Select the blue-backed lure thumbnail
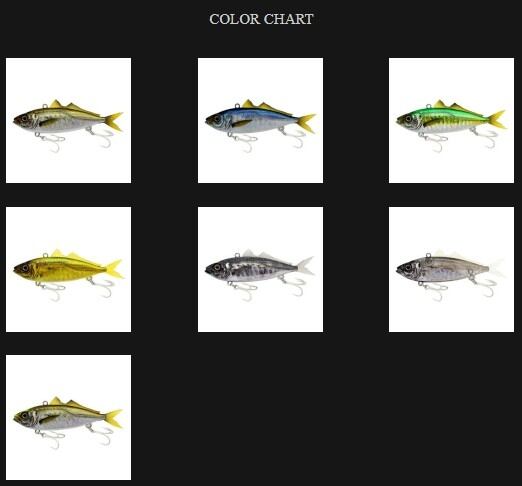This screenshot has width=522, height=486. pyautogui.click(x=260, y=120)
